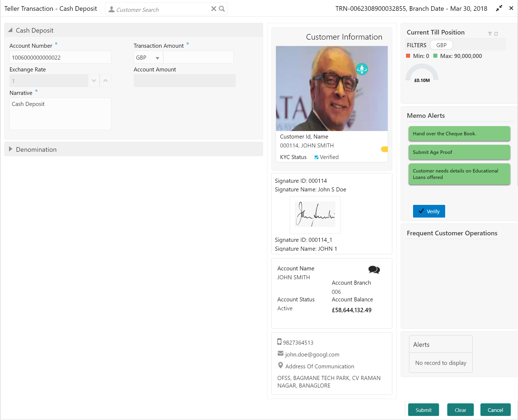Click the shrink window arrows icon
This screenshot has height=420, width=518.
499,8
